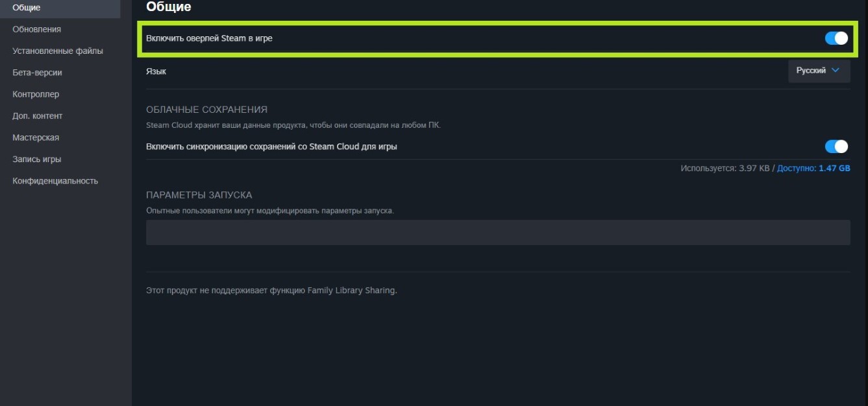
Task: Go to Запись игры settings
Action: click(37, 159)
